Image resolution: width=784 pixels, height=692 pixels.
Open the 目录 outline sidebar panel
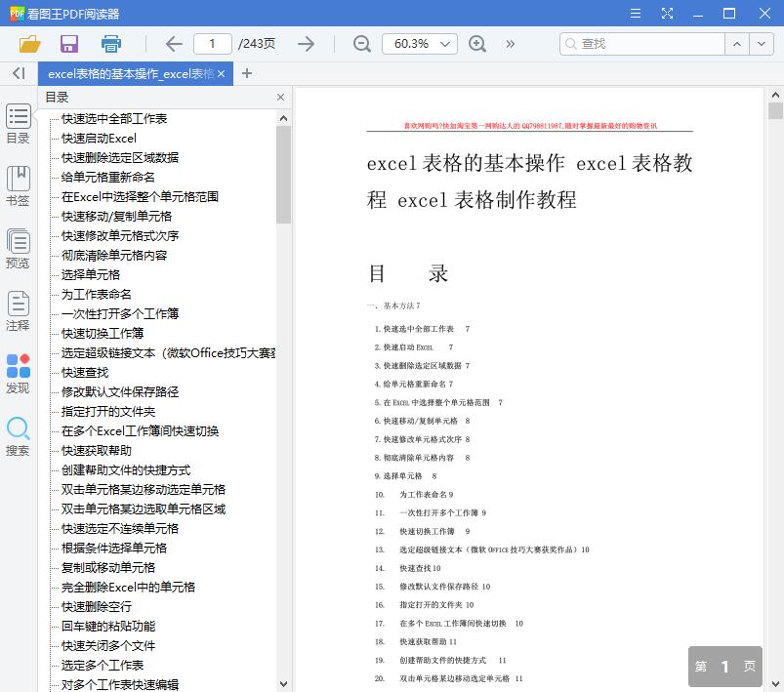(18, 124)
